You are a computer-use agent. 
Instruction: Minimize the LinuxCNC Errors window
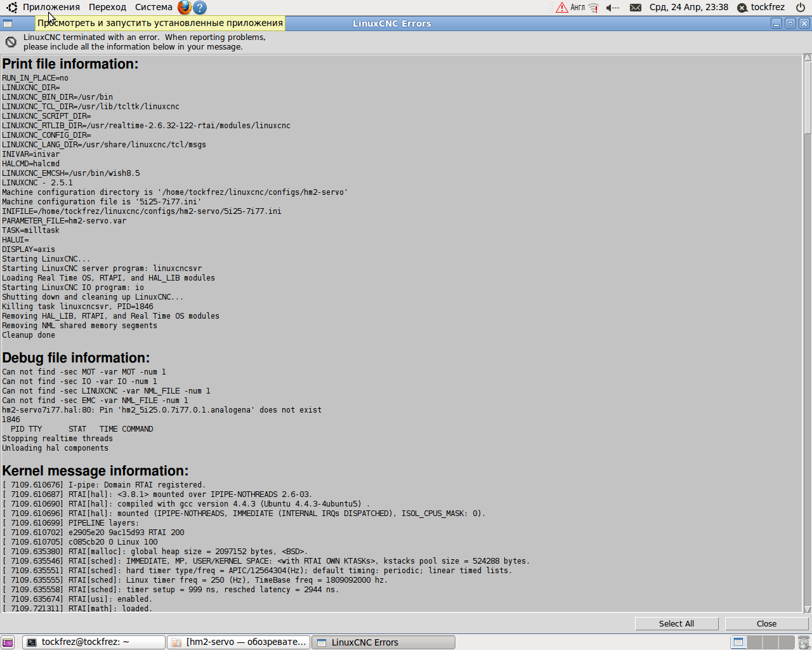776,23
